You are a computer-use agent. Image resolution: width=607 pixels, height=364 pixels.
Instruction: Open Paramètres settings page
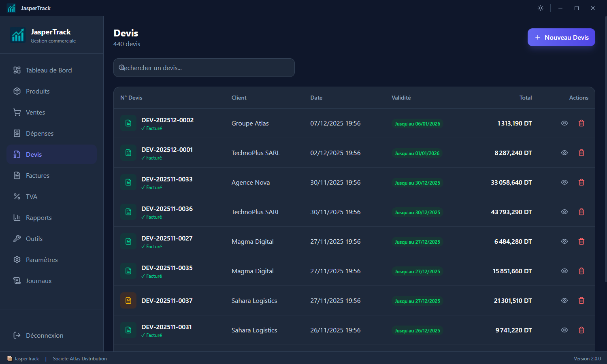[51, 260]
